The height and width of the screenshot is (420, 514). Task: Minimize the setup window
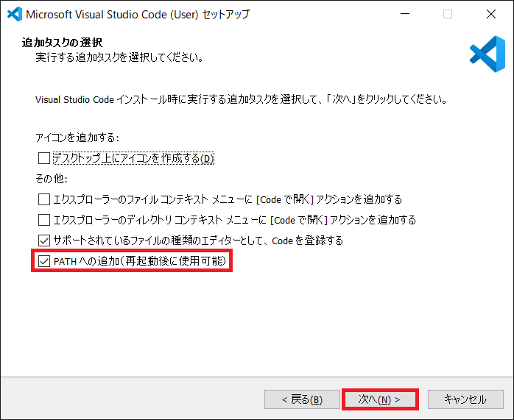point(405,14)
